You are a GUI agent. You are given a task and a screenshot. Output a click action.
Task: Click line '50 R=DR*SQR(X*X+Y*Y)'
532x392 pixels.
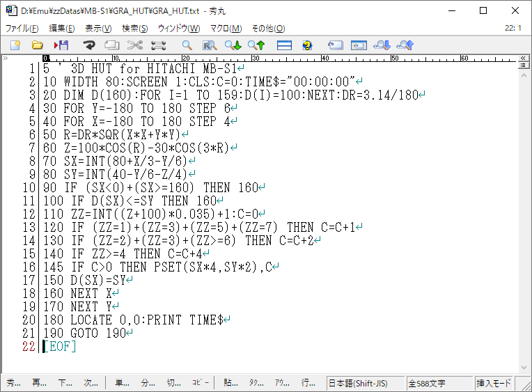(112, 135)
